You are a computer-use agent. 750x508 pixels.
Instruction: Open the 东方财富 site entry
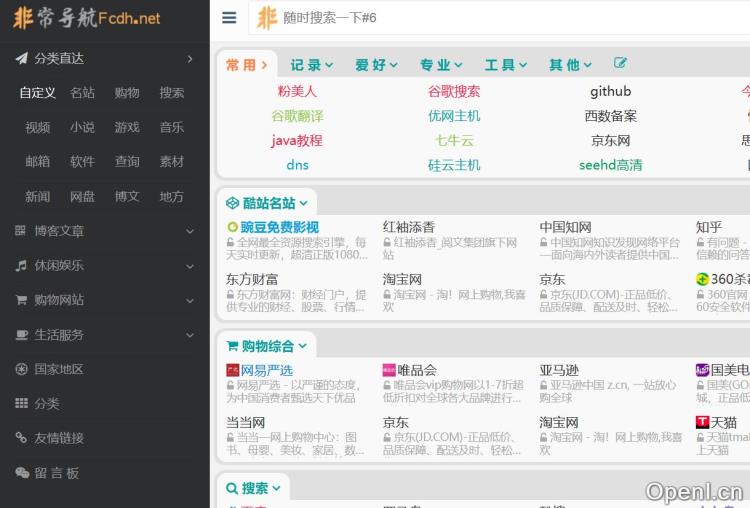252,279
